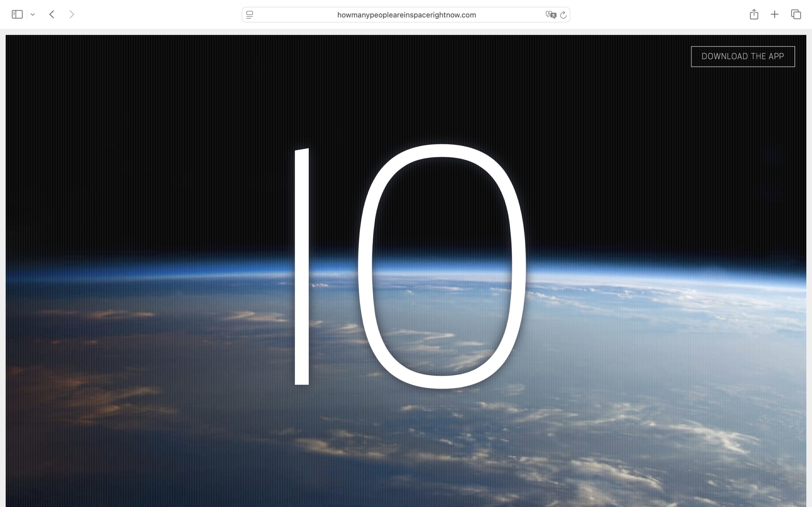
Task: Reload the current page
Action: click(x=563, y=15)
